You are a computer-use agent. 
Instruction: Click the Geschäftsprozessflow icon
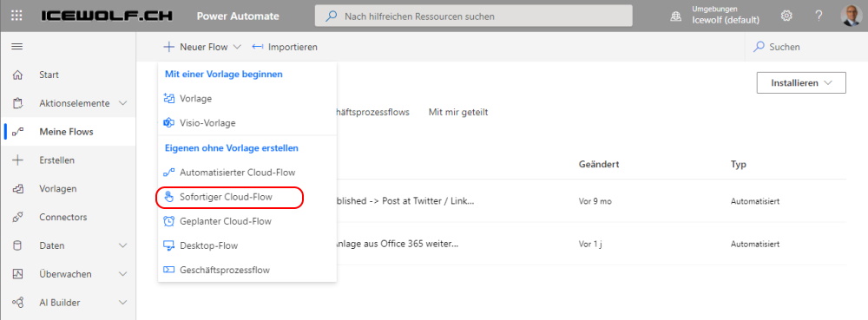(169, 270)
